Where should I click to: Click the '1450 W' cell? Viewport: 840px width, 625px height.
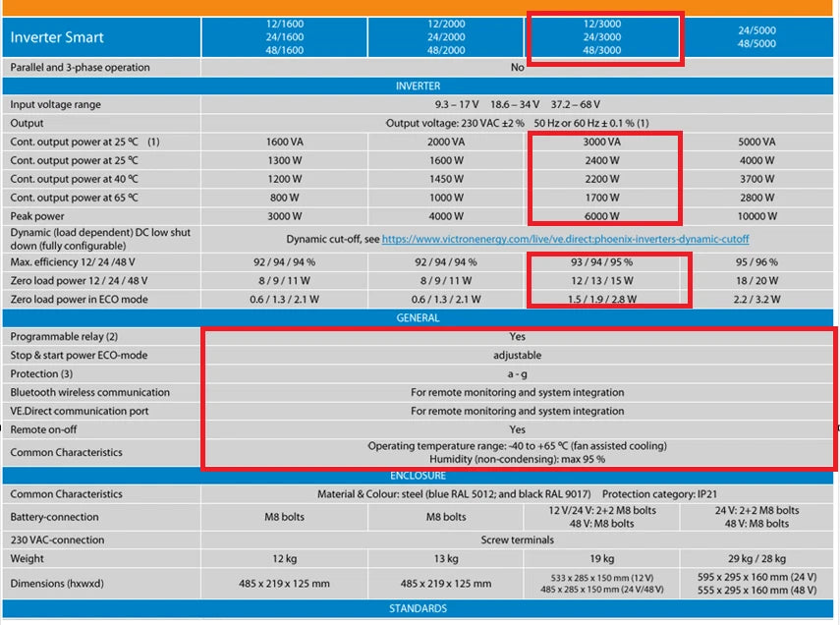(446, 179)
